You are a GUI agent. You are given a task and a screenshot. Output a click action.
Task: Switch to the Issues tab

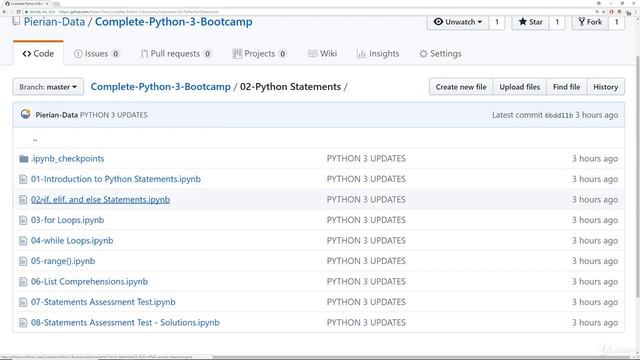pyautogui.click(x=96, y=53)
